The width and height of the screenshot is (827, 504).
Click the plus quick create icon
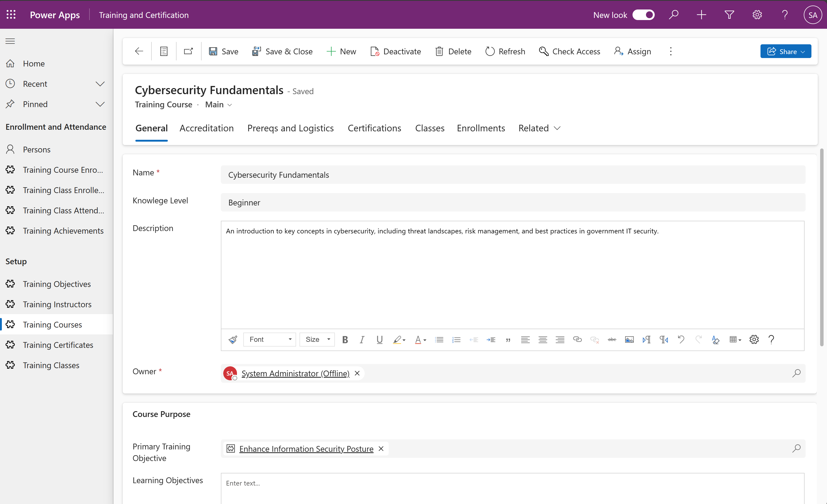(x=701, y=15)
